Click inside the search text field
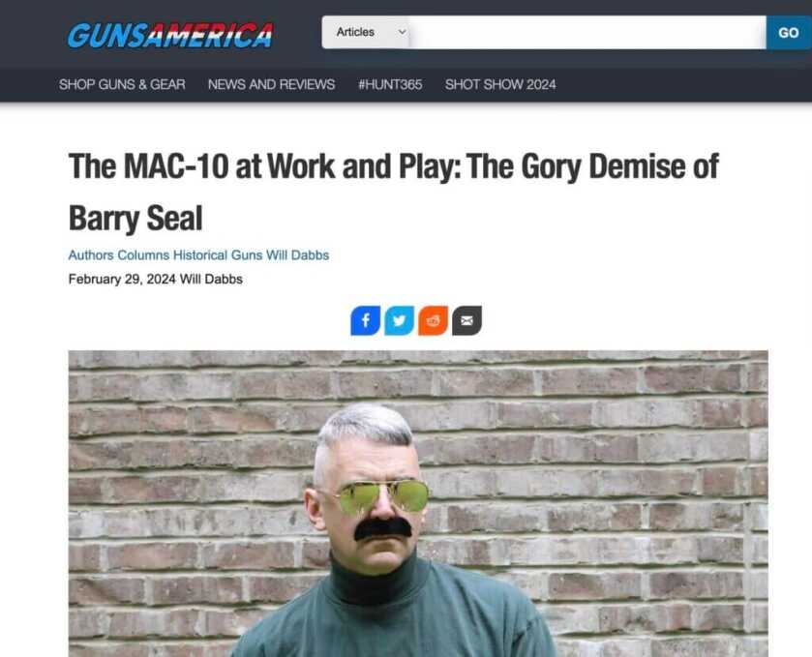The height and width of the screenshot is (657, 812). pyautogui.click(x=587, y=32)
